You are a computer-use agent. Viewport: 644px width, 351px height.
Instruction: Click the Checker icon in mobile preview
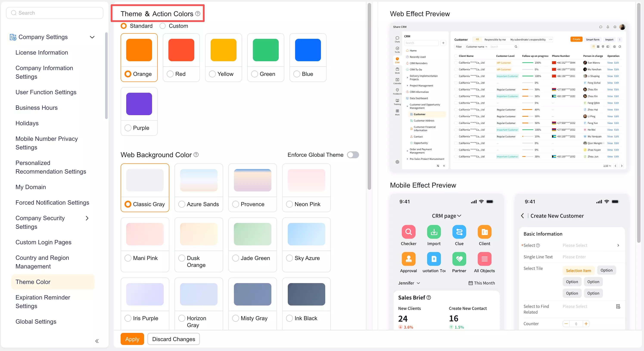(409, 232)
